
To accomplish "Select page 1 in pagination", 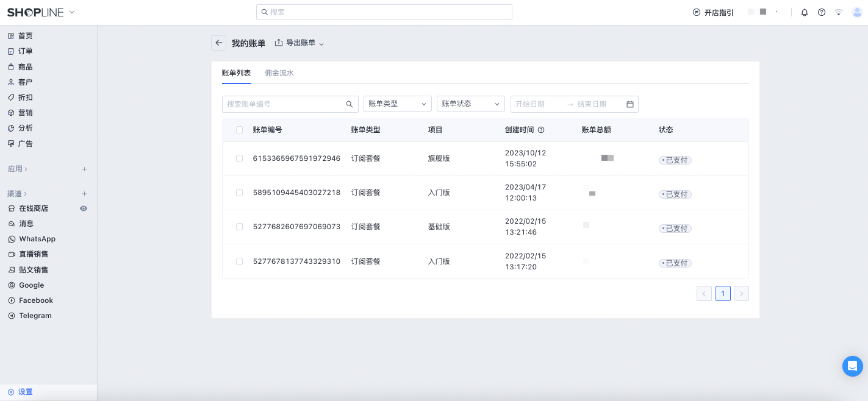I will tap(723, 294).
